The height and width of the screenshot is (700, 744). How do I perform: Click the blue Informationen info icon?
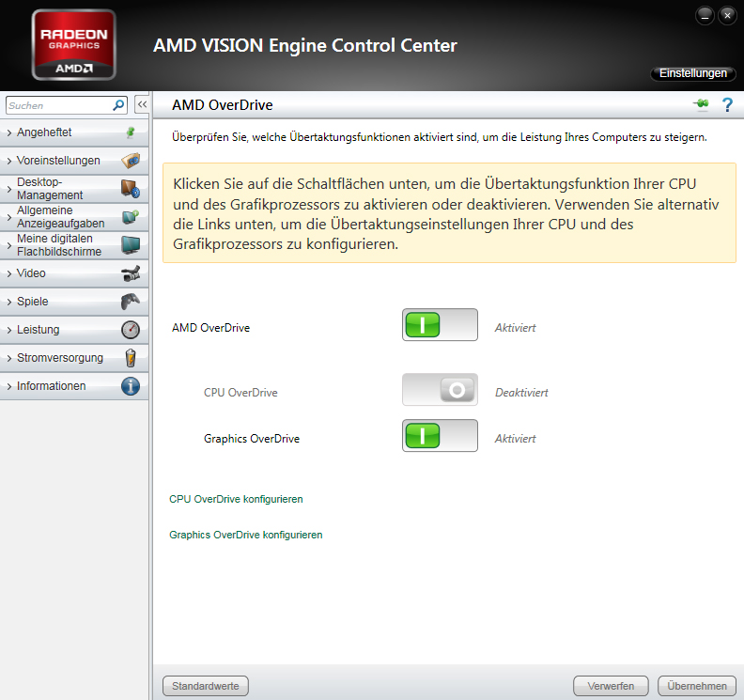pyautogui.click(x=131, y=386)
